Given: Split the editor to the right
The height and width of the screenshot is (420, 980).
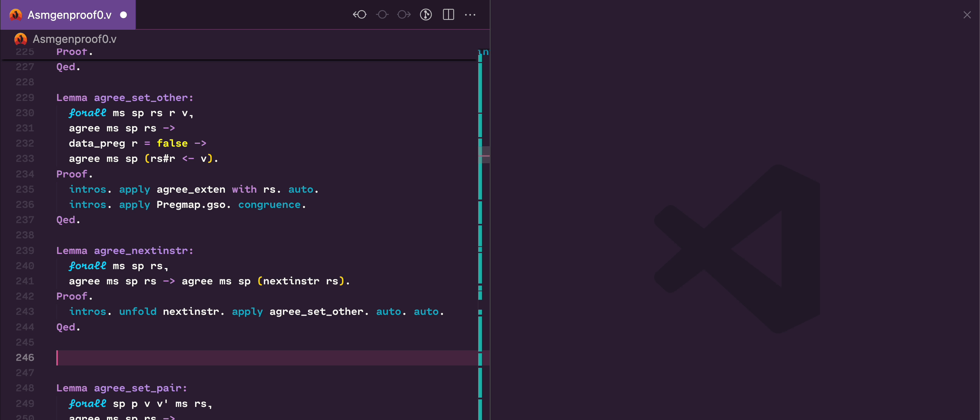Looking at the screenshot, I should 449,15.
